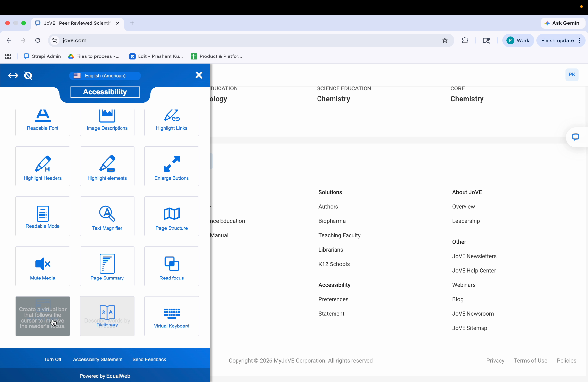Open the Biopharma footer link
This screenshot has height=382, width=588.
tap(332, 221)
